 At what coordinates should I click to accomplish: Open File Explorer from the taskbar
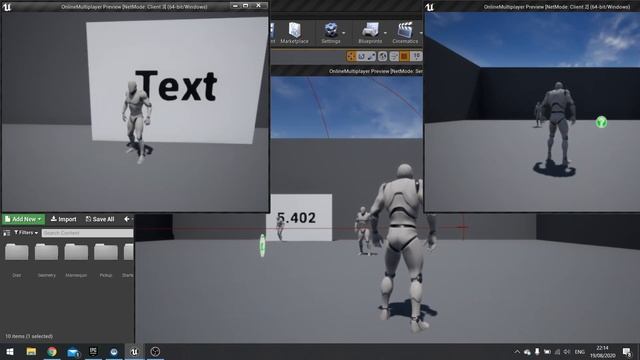pyautogui.click(x=31, y=351)
